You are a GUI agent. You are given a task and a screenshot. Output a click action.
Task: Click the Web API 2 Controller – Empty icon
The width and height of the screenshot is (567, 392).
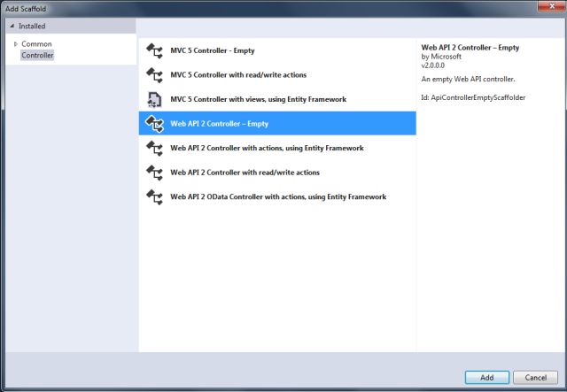tap(154, 124)
